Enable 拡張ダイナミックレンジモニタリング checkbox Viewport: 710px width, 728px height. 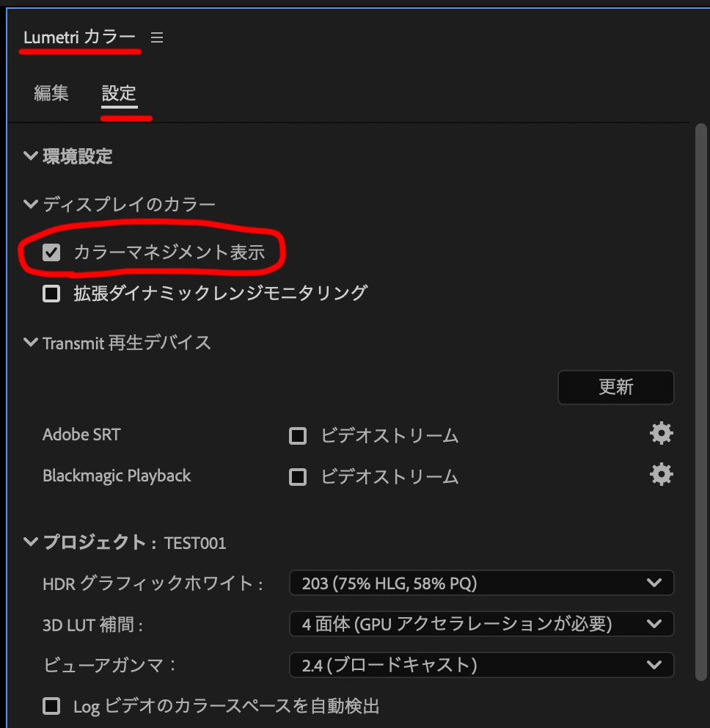(51, 294)
